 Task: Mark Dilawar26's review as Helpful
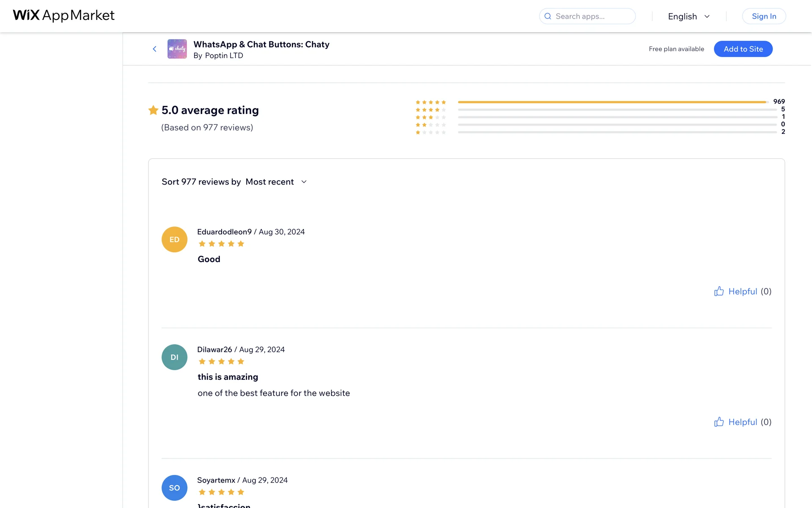pos(742,422)
